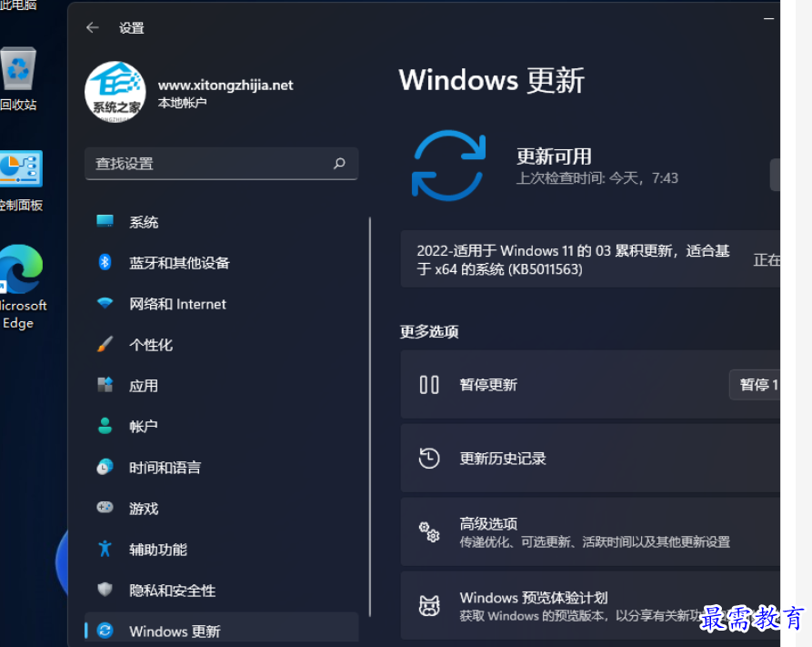Open Windows 预览体验计划

click(590, 605)
